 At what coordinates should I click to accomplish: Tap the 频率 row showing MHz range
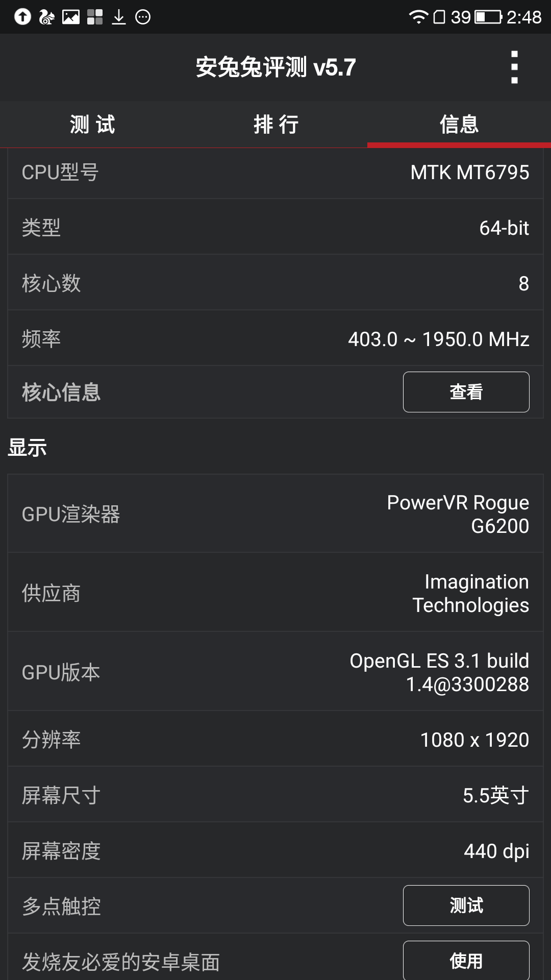point(275,338)
